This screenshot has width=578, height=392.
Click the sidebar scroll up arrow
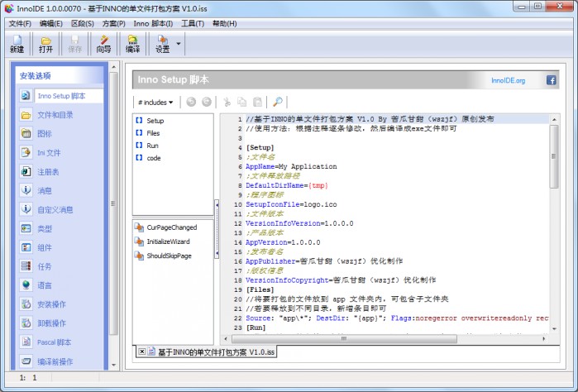tap(113, 67)
